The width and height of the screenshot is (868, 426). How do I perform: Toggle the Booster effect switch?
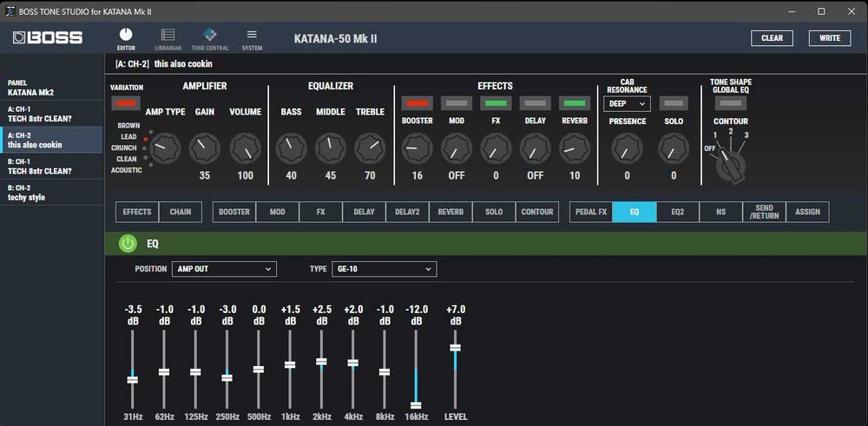click(417, 103)
